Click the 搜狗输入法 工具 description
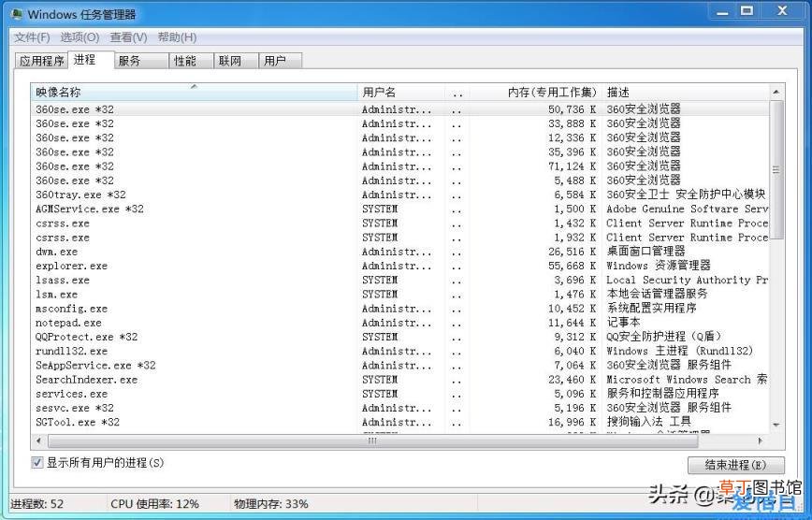This screenshot has height=520, width=812. coord(649,422)
